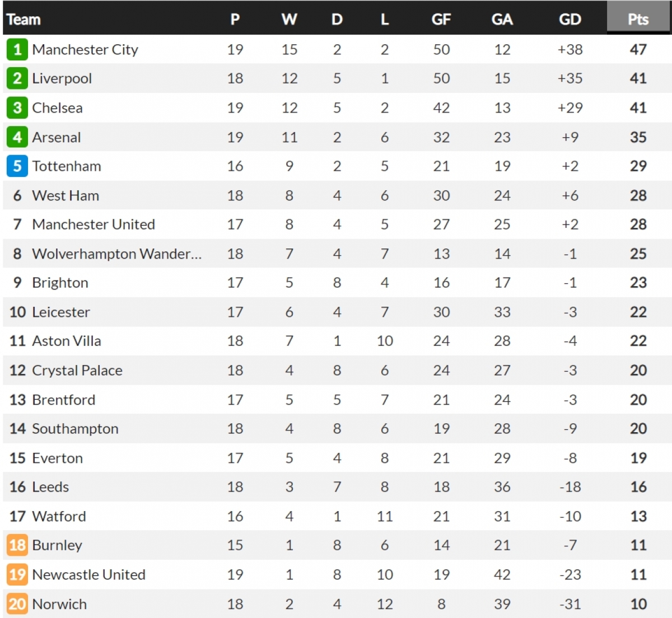Image resolution: width=672 pixels, height=618 pixels.
Task: Click the Team column header
Action: 24,20
